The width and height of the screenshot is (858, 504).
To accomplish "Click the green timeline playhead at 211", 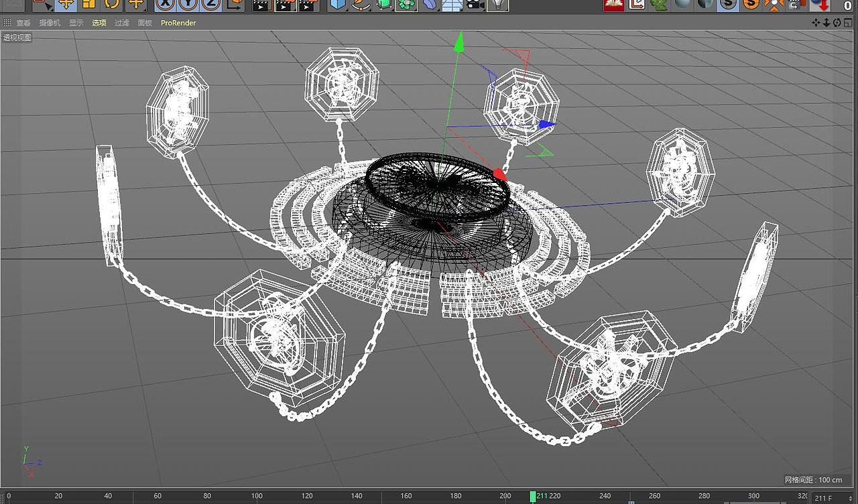I will click(x=533, y=497).
